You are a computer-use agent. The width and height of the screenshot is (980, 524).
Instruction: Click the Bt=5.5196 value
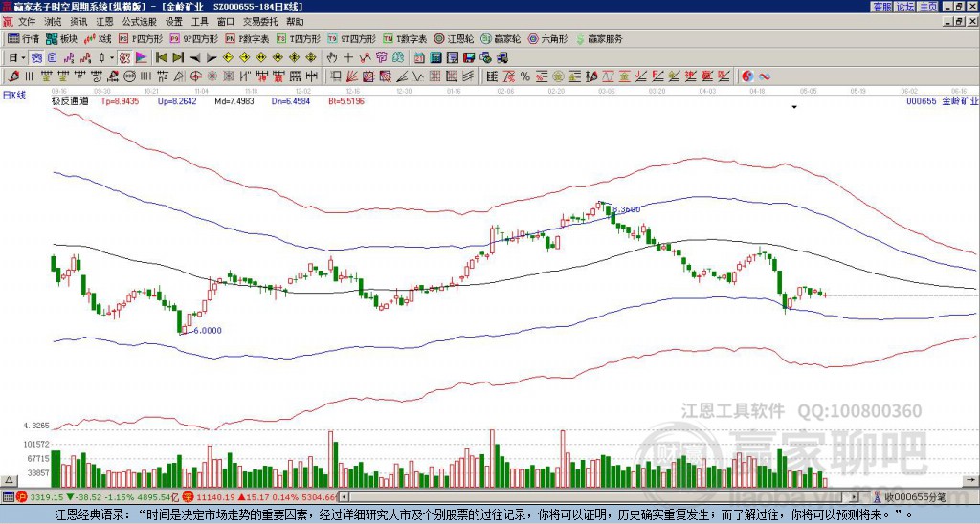(346, 101)
